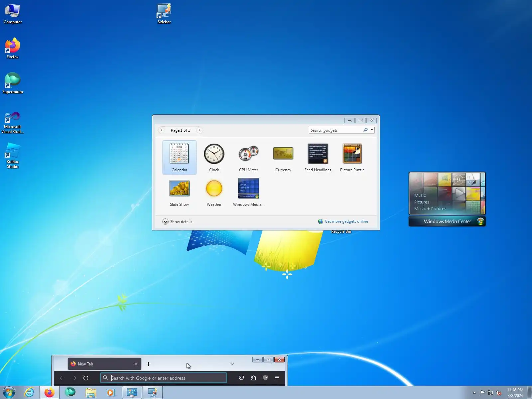Open the taskbar clock showing 11:18 PM

[x=515, y=393]
